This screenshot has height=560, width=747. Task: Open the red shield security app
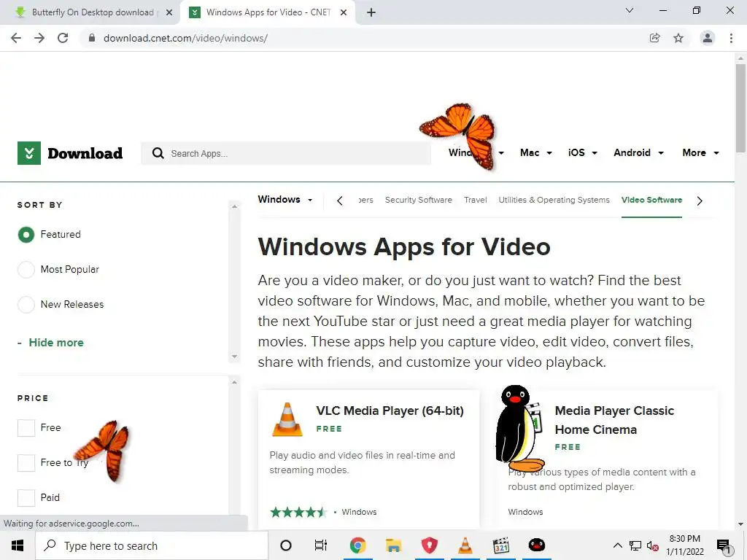tap(429, 545)
